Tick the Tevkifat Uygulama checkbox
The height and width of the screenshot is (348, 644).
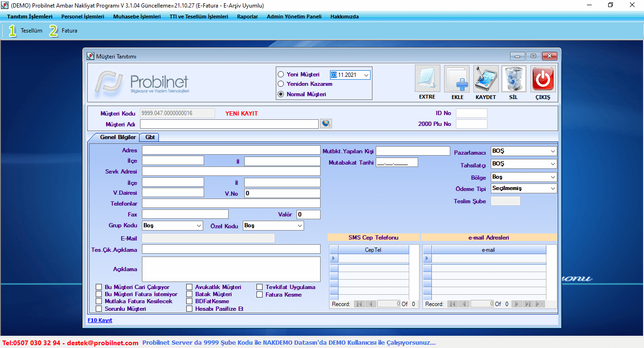260,287
